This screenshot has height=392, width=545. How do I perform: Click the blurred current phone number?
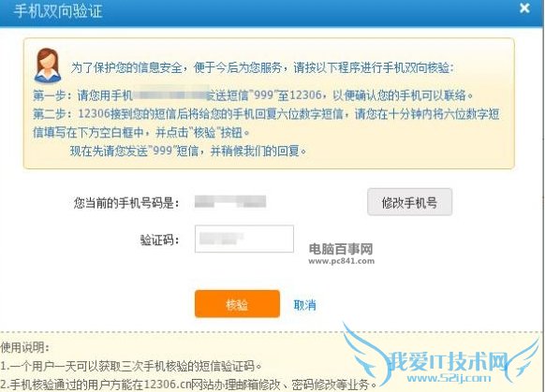click(230, 202)
